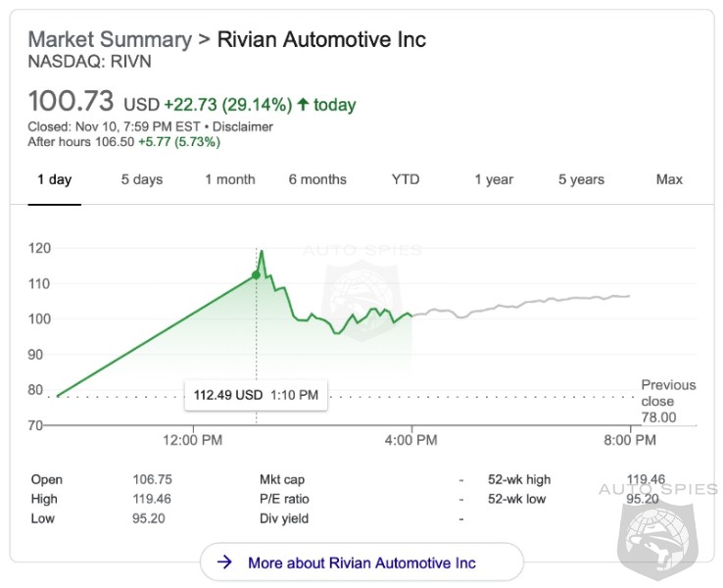
Task: Click the arrow icon beside More about
Action: (224, 563)
